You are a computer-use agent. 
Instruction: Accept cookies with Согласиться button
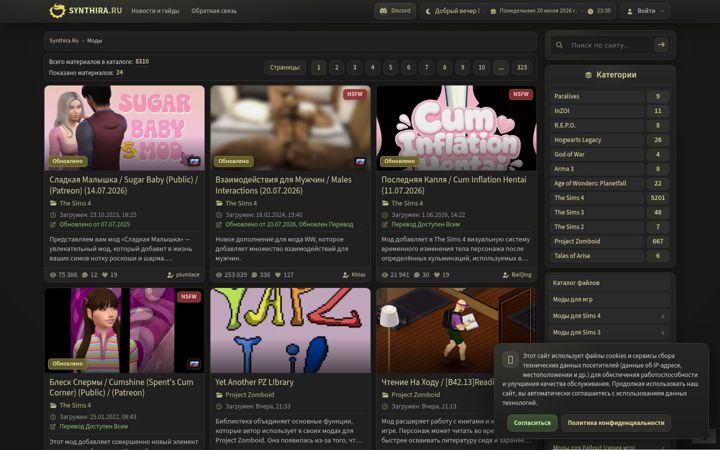[532, 423]
